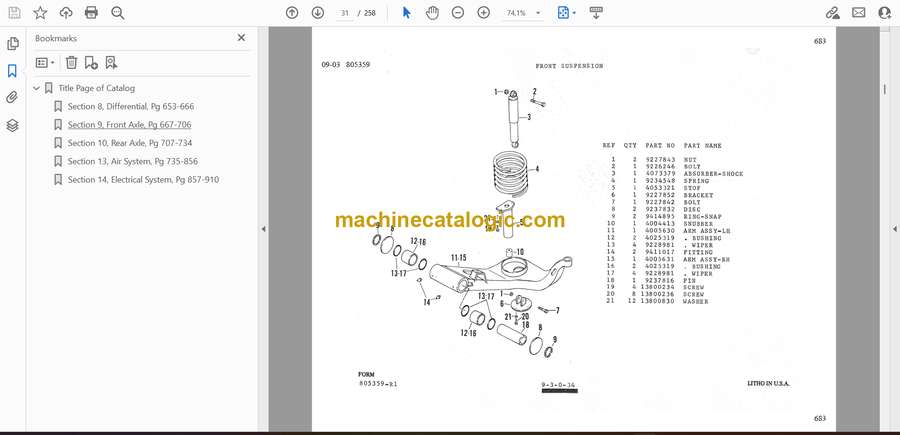The image size is (900, 435).
Task: Bookmark this file with the star icon
Action: point(40,13)
